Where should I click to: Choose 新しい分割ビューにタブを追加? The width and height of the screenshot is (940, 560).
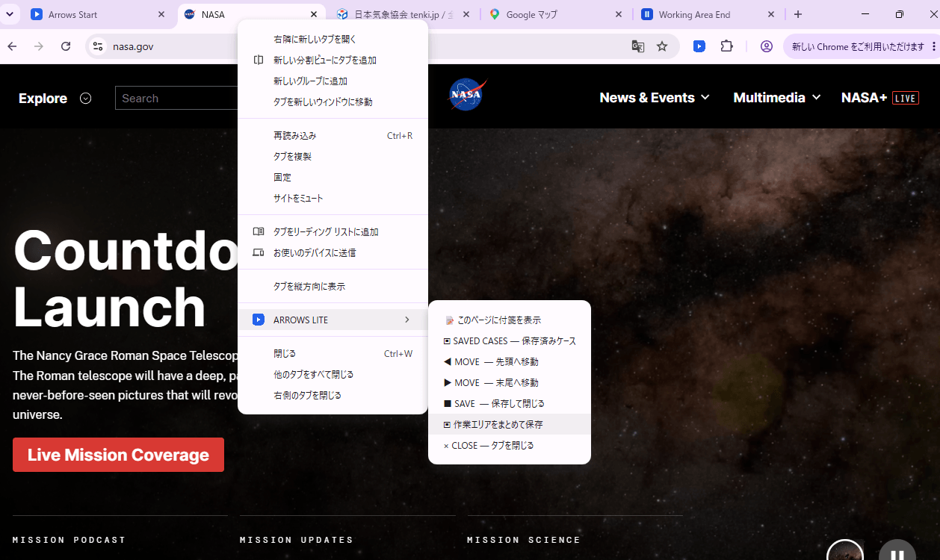point(333,60)
